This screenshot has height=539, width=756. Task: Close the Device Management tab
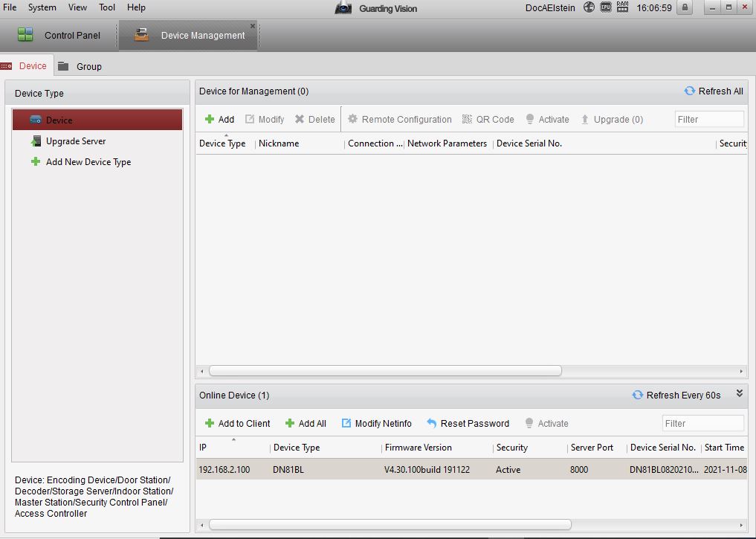tap(252, 25)
